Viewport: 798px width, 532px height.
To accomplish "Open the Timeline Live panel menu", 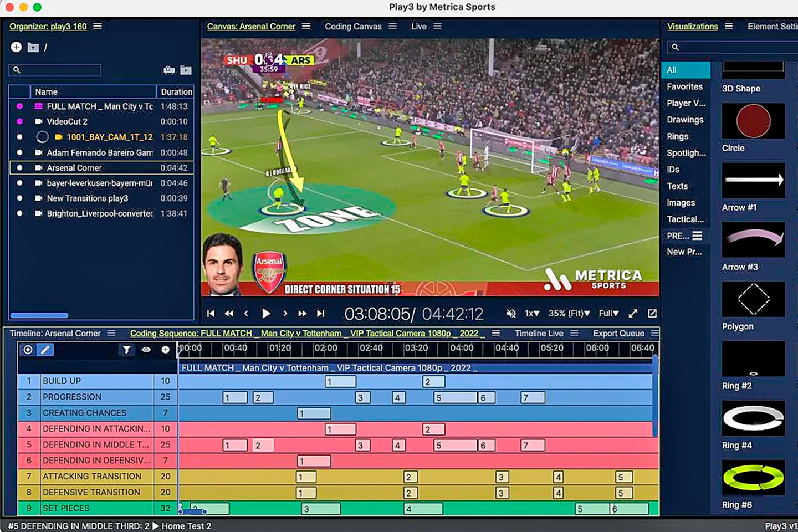I will point(574,333).
